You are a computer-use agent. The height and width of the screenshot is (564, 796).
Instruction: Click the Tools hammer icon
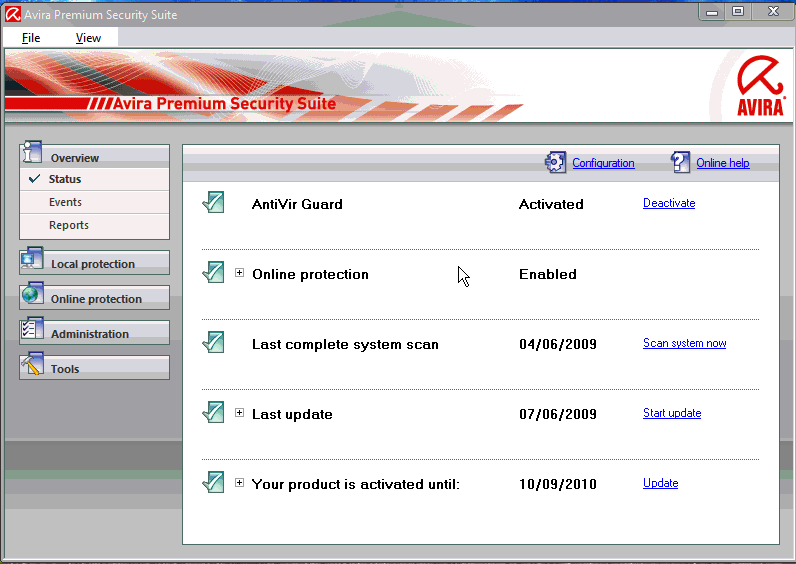pos(32,365)
